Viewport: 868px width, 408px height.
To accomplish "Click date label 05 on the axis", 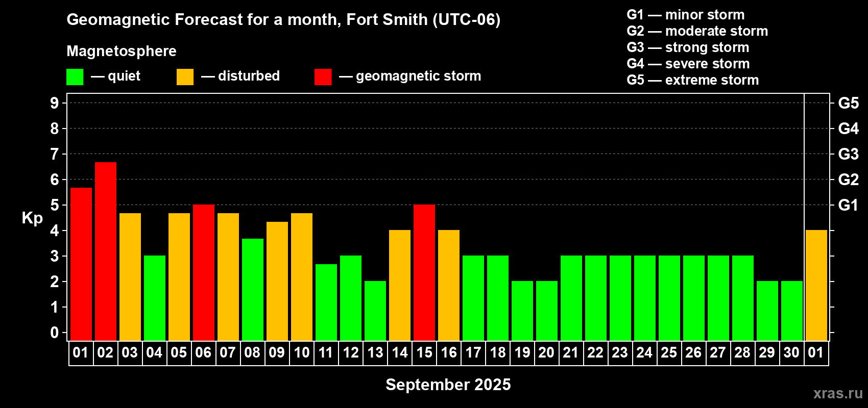I will 179,353.
